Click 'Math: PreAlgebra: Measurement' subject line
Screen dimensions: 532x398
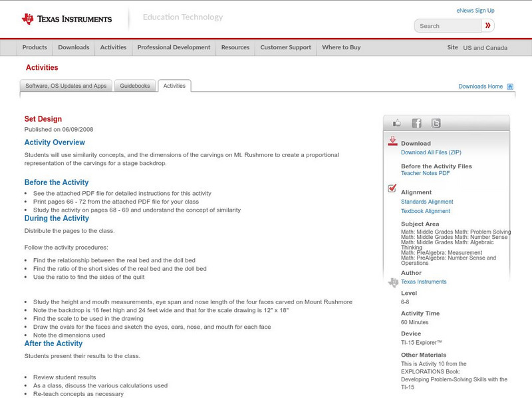point(442,253)
